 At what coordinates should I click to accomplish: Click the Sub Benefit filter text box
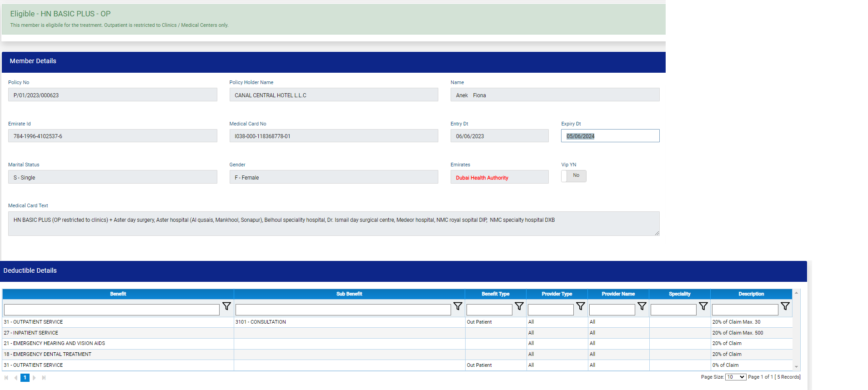pyautogui.click(x=343, y=310)
